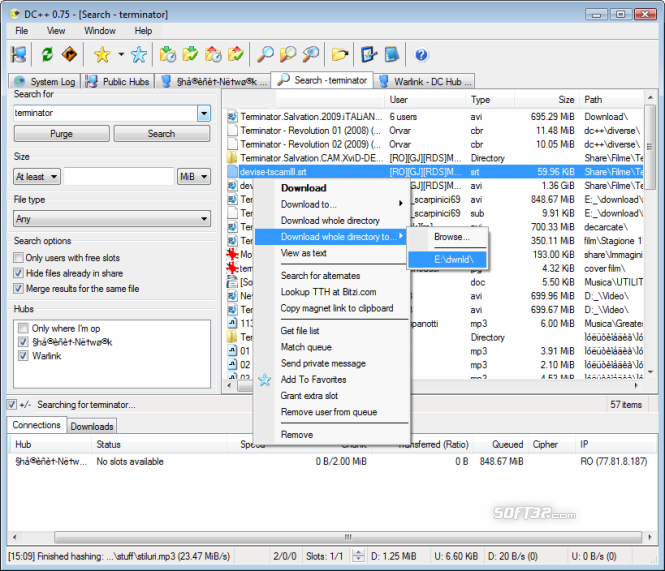Check Only where I'm op
This screenshot has width=665, height=571.
click(x=23, y=328)
